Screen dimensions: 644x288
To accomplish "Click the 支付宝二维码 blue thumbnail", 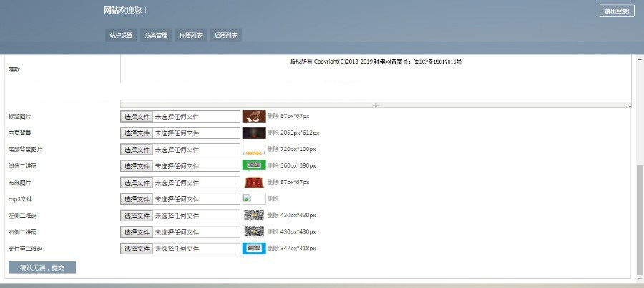I will click(x=253, y=248).
